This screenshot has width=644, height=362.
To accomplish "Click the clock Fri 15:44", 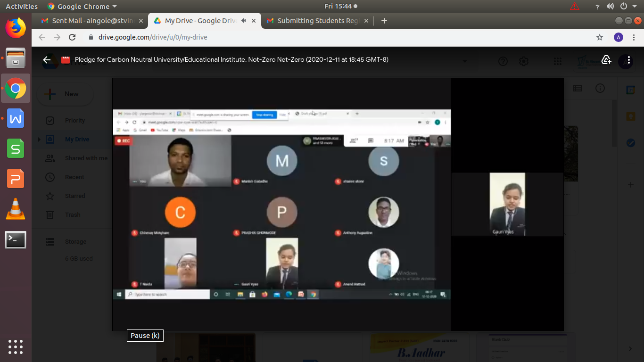I will tap(339, 6).
